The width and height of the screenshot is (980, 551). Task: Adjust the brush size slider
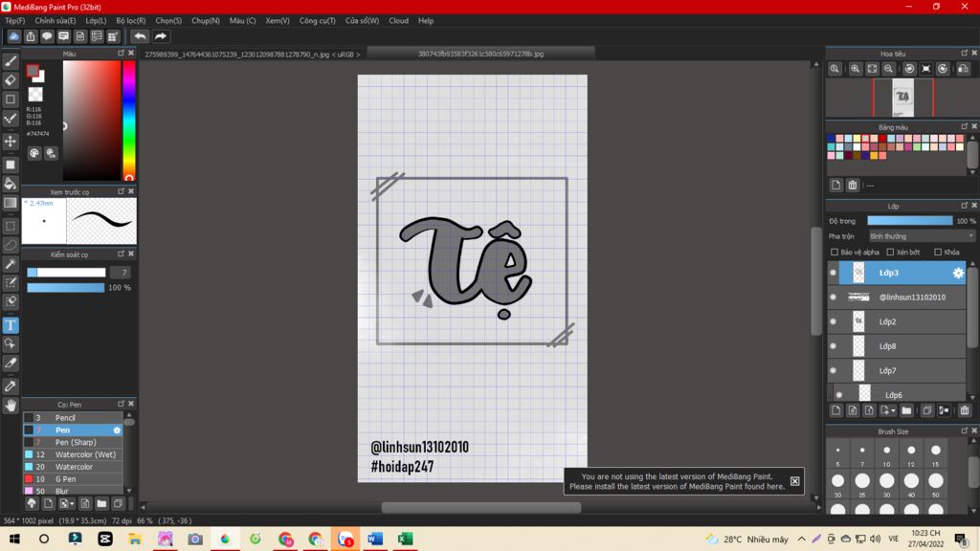66,273
